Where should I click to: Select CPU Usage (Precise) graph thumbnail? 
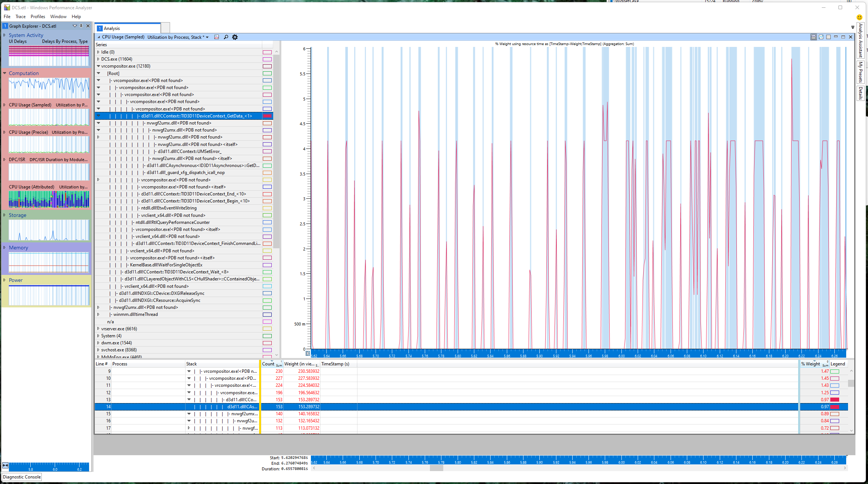[49, 144]
